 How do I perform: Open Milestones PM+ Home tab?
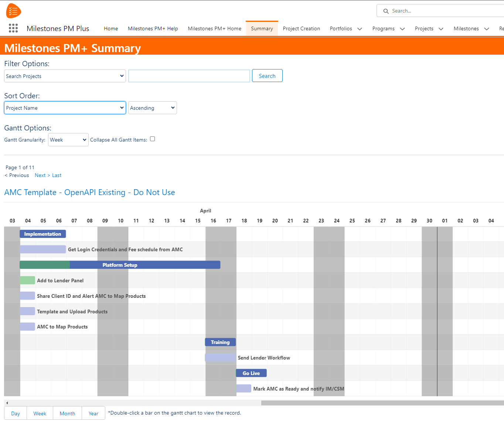(215, 28)
